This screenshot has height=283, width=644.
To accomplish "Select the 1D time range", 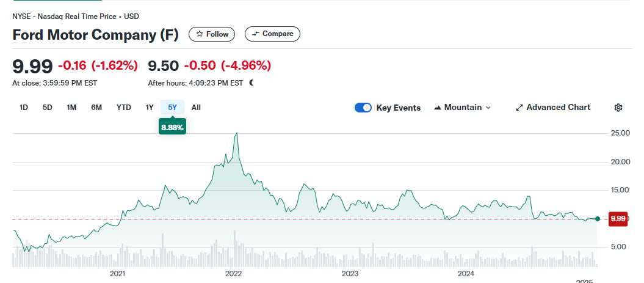I will click(24, 108).
